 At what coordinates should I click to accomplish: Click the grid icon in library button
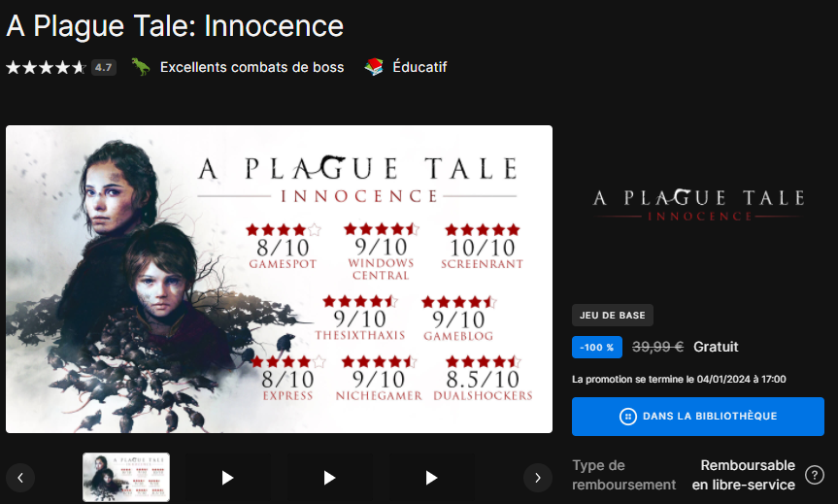click(627, 417)
